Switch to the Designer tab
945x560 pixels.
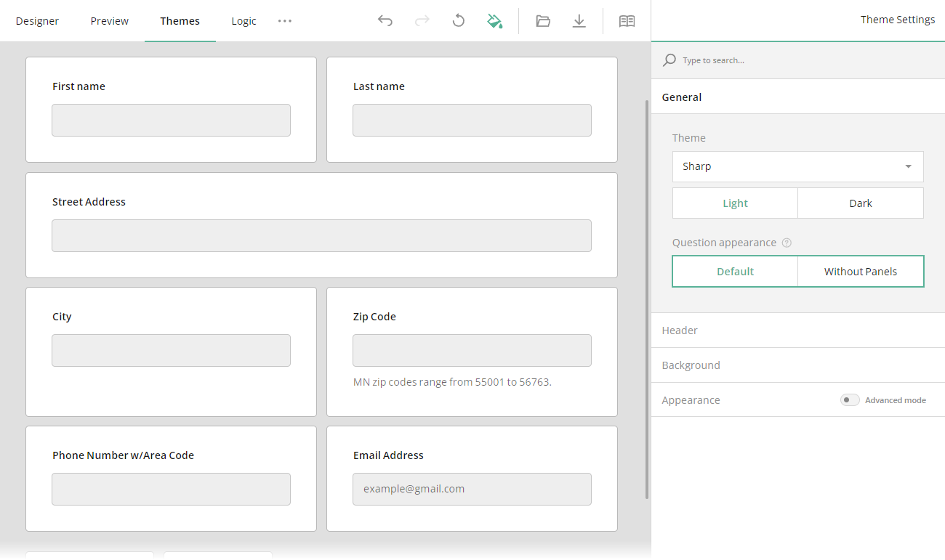[x=37, y=20]
